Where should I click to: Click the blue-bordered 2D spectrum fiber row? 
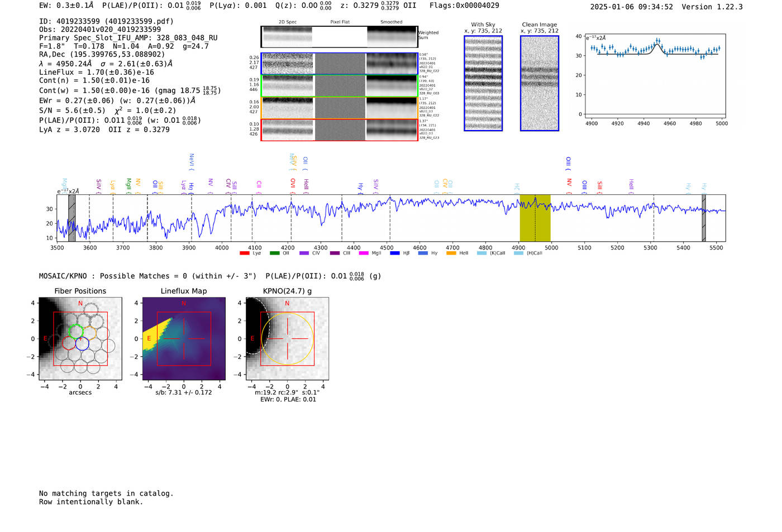pos(339,64)
